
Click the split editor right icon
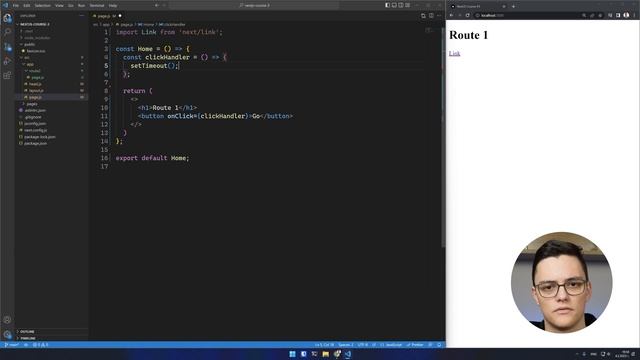pos(431,16)
